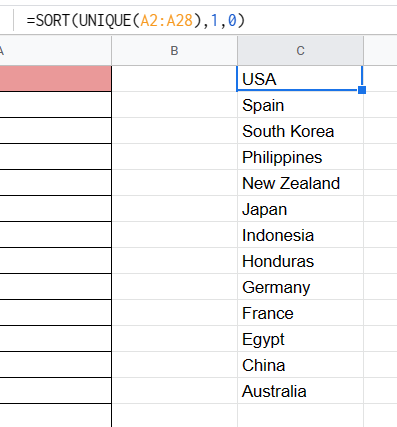Click the blue fill handle on the USA cell

coord(362,90)
